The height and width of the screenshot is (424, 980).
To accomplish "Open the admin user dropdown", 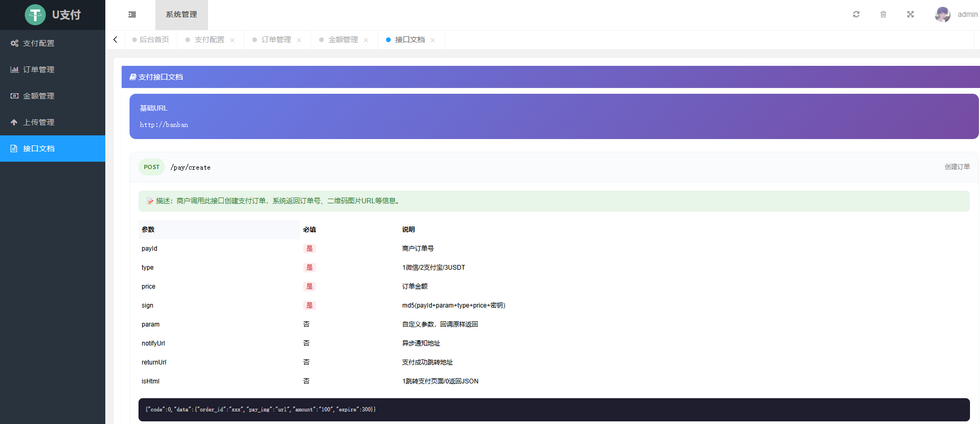I will pyautogui.click(x=967, y=14).
